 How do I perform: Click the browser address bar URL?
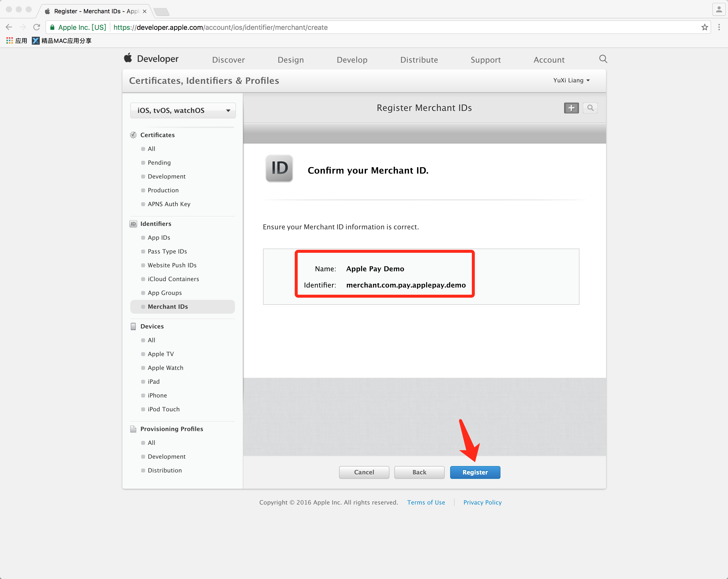tap(220, 27)
